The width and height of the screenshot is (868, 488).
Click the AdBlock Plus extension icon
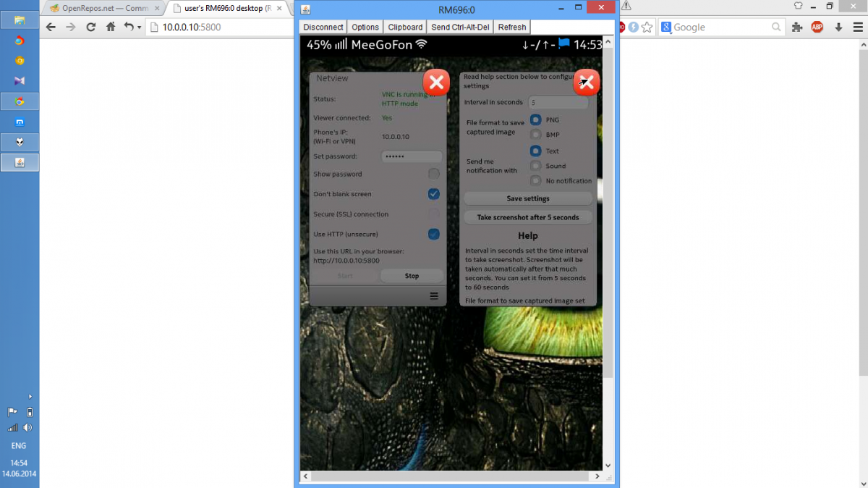817,28
